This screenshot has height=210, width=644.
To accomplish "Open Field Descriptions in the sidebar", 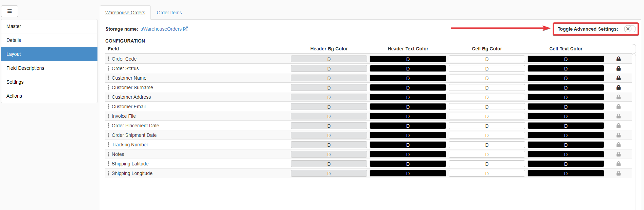I will [25, 68].
